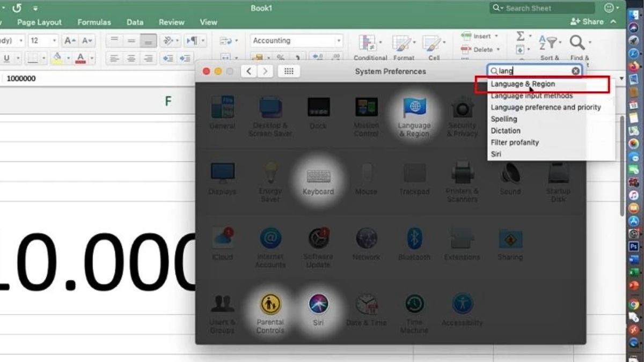The width and height of the screenshot is (644, 362).
Task: Open the Sound preference pane
Action: [x=510, y=179]
